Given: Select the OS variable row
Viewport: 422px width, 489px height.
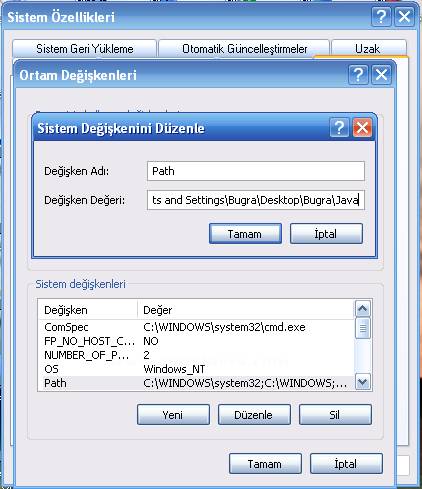Looking at the screenshot, I should [196, 369].
